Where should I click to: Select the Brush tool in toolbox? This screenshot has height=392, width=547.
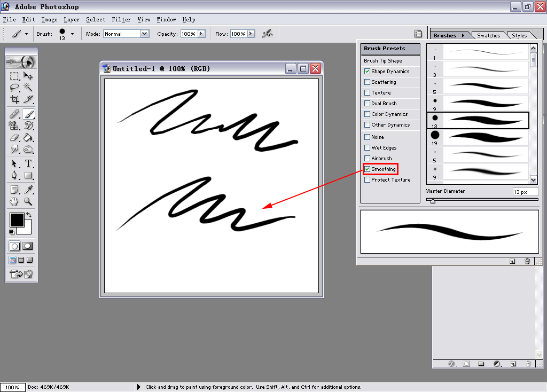click(28, 114)
